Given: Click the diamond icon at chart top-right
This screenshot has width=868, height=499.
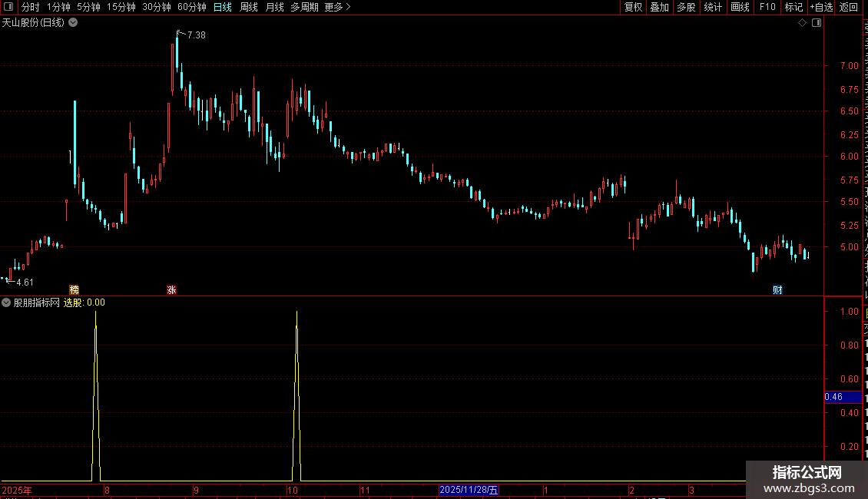Looking at the screenshot, I should pos(802,23).
